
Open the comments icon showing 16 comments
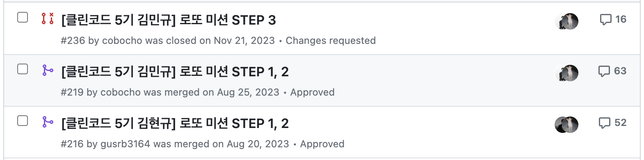pyautogui.click(x=613, y=19)
